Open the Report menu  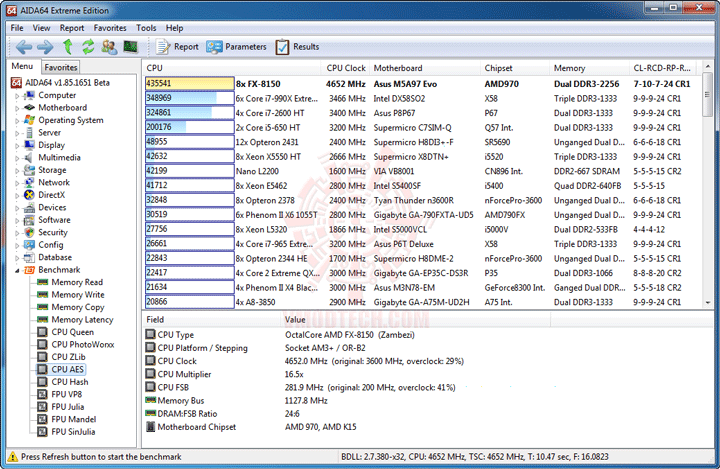(72, 28)
